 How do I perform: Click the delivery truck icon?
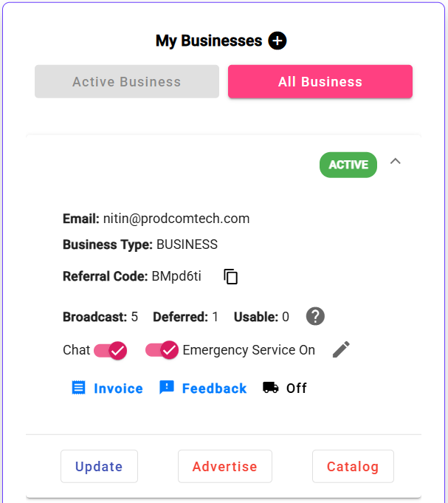point(271,387)
